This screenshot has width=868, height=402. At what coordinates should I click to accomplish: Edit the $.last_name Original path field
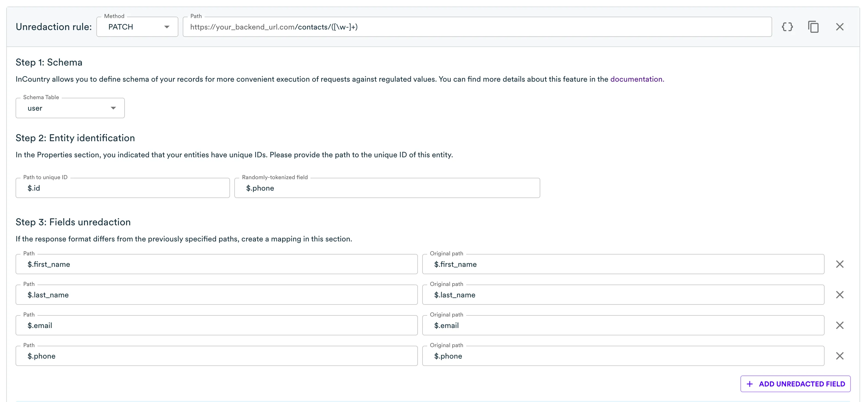coord(623,295)
